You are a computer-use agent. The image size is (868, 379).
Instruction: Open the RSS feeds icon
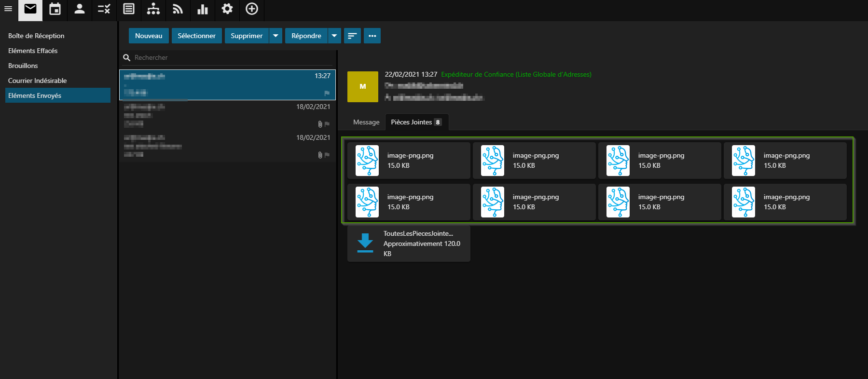pyautogui.click(x=178, y=9)
